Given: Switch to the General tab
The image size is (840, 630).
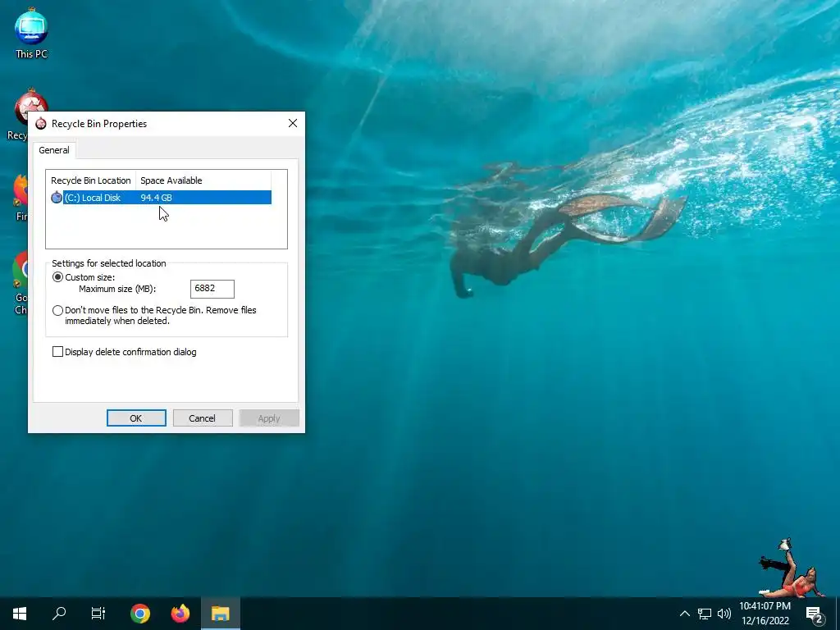Looking at the screenshot, I should click(x=54, y=150).
